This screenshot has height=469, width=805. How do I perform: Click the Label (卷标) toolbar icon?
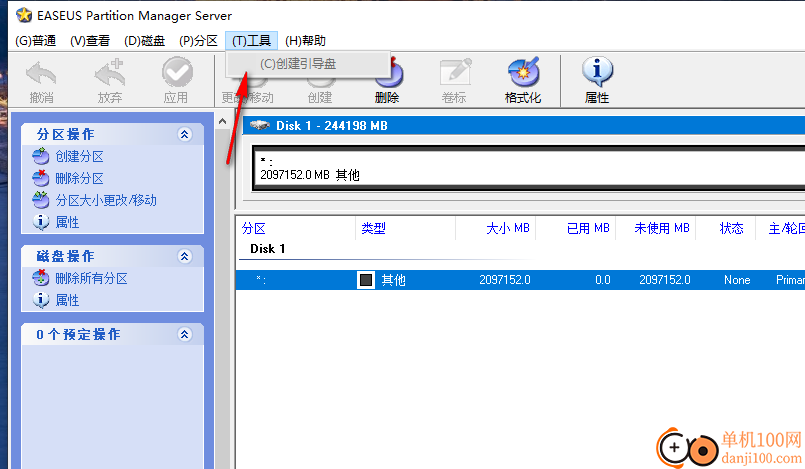(455, 72)
